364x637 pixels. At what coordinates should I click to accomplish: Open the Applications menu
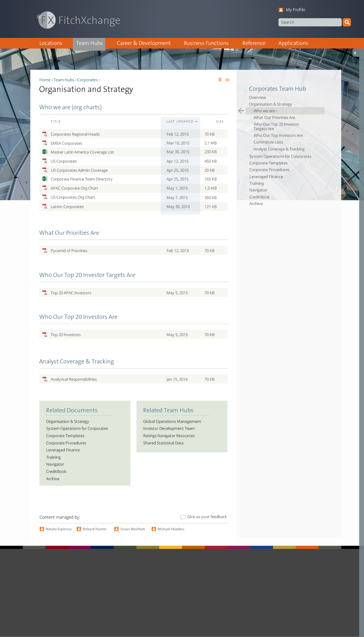[293, 43]
